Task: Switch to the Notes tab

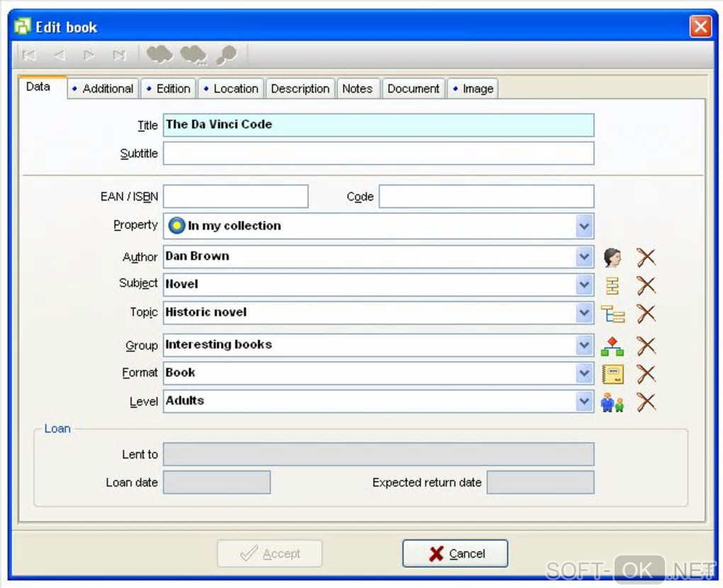Action: pos(357,89)
